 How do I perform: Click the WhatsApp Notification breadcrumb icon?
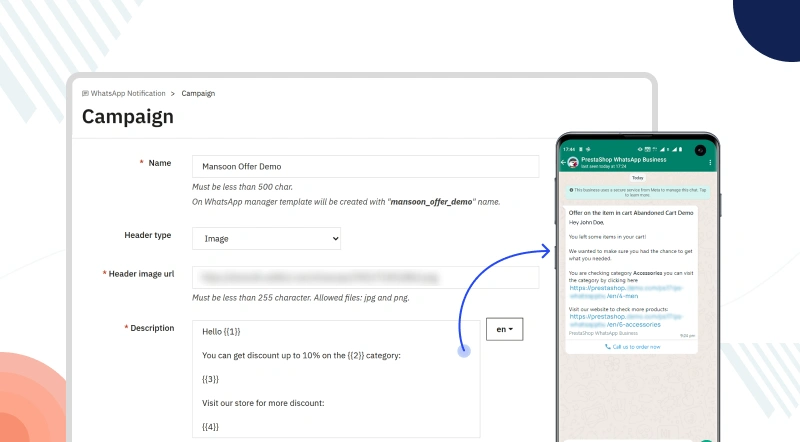coord(85,93)
